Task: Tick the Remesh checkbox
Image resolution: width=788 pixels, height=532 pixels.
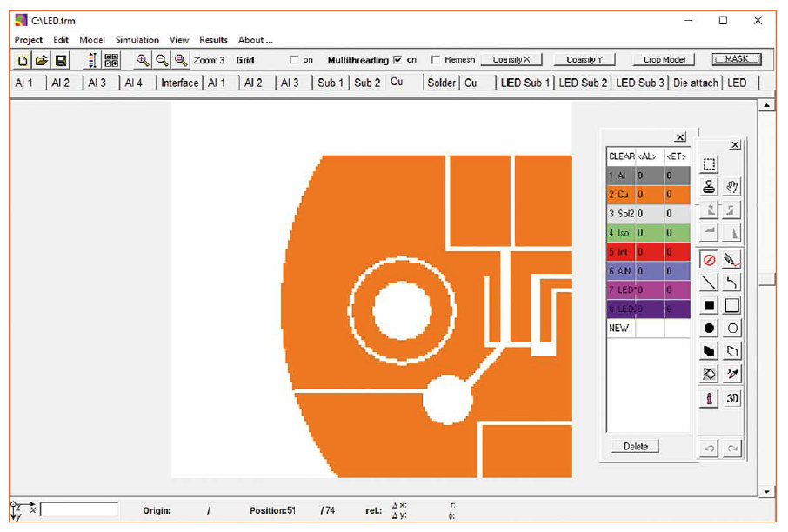Action: (436, 60)
